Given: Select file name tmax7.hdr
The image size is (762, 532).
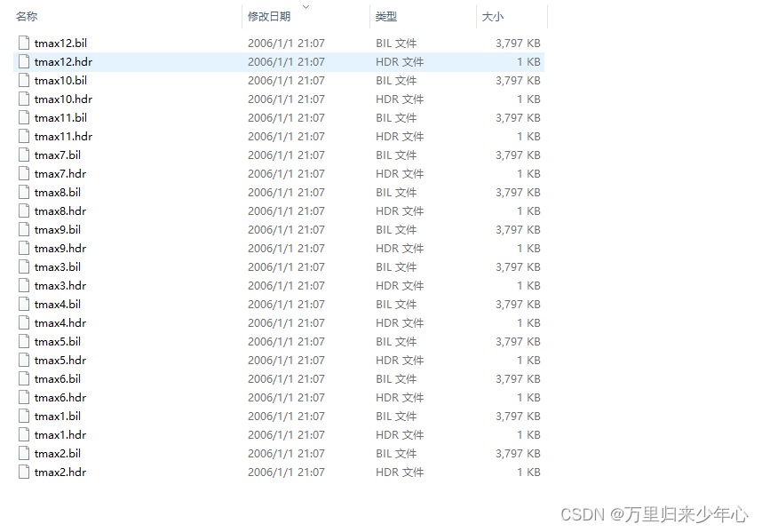Looking at the screenshot, I should click(x=60, y=173).
